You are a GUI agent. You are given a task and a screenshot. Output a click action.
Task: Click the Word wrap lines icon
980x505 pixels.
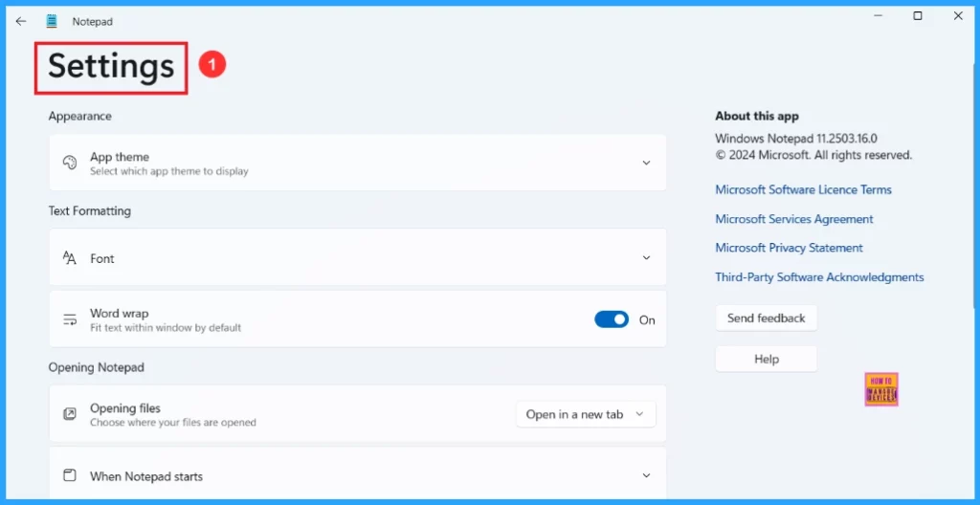pyautogui.click(x=69, y=319)
